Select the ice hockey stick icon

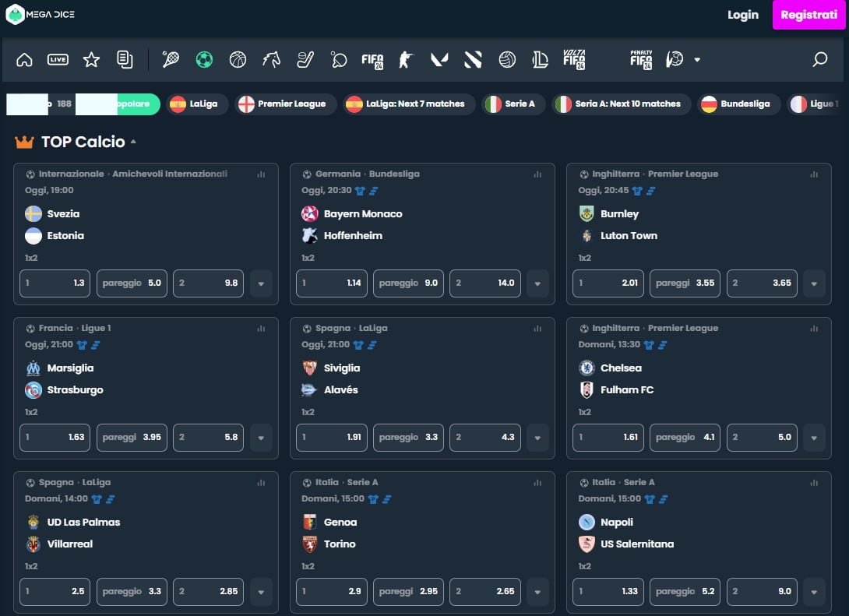click(305, 59)
